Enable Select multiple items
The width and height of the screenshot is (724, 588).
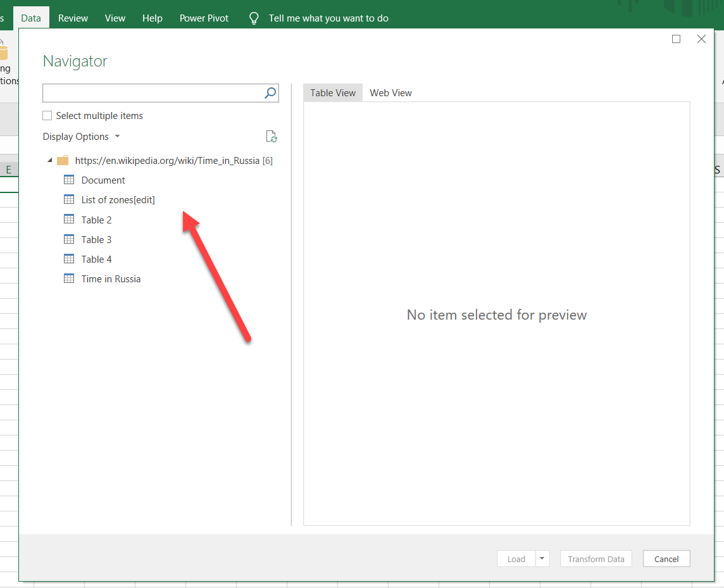point(47,115)
